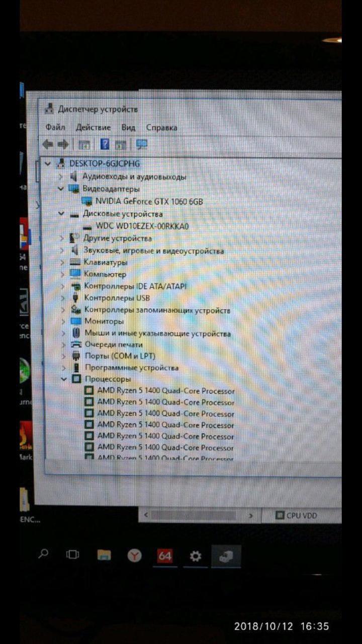Expand the Мониторы category
Image resolution: width=362 pixels, height=644 pixels.
coord(63,321)
